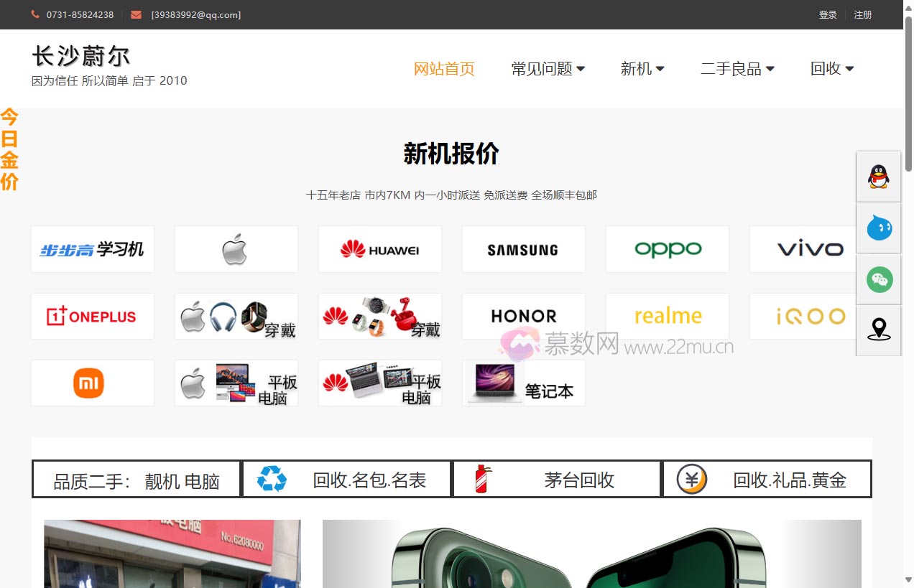914x588 pixels.
Task: Select the HUAWEI brand logo
Action: 379,249
